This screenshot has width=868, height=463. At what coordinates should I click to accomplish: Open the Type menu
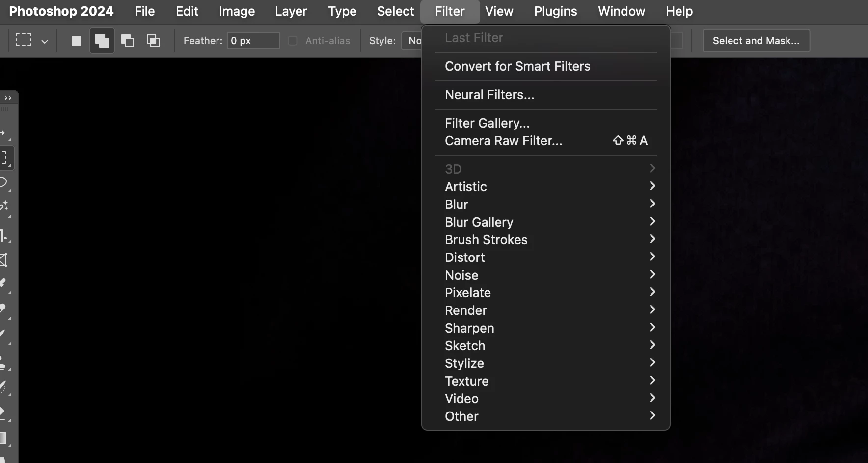pyautogui.click(x=342, y=11)
